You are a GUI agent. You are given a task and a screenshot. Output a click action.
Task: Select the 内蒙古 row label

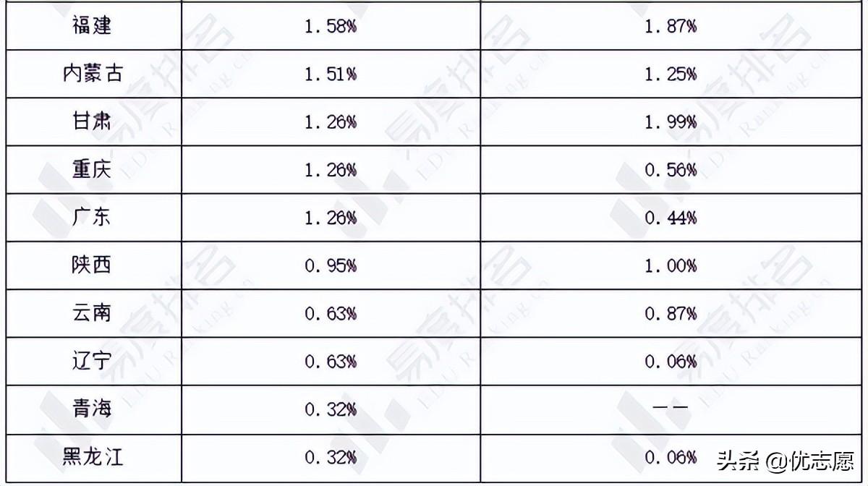click(x=92, y=74)
